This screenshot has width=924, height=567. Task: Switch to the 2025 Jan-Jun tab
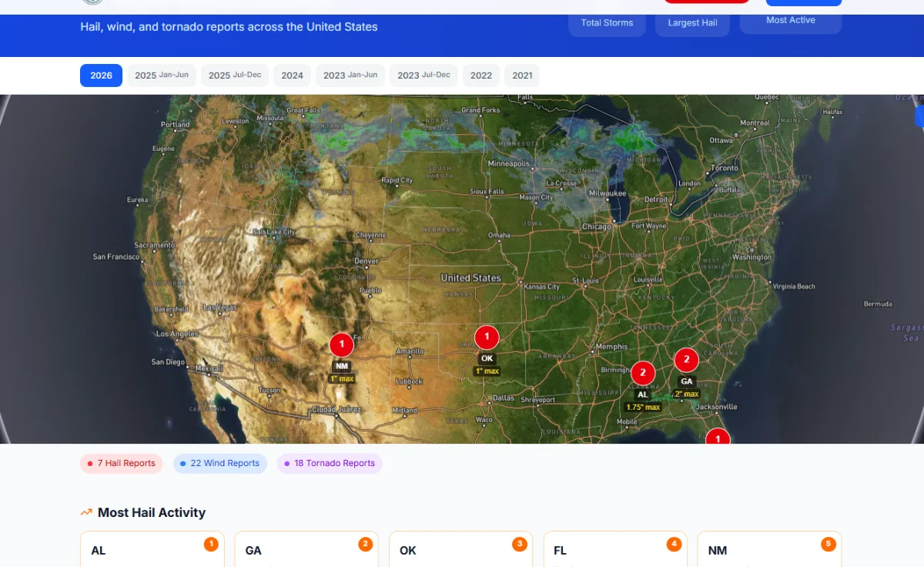pos(161,75)
